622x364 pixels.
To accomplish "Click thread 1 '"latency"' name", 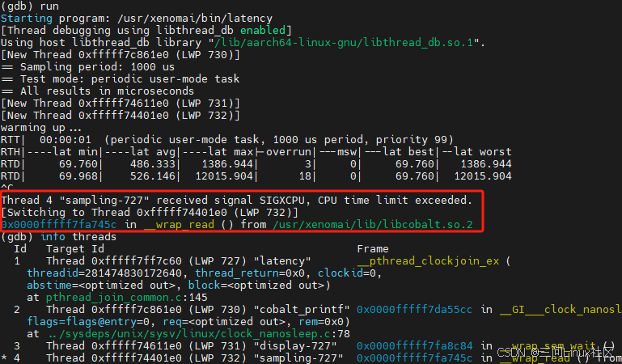I will (x=282, y=261).
